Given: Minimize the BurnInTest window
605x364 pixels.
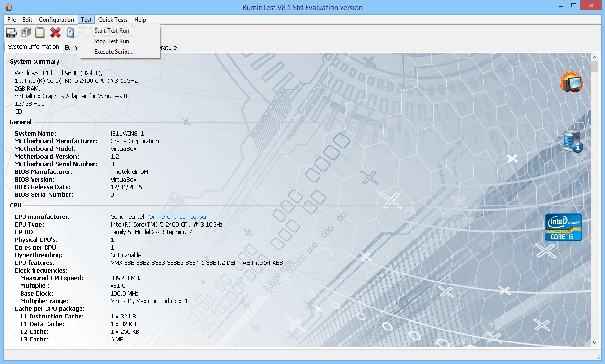Looking at the screenshot, I should click(560, 5).
